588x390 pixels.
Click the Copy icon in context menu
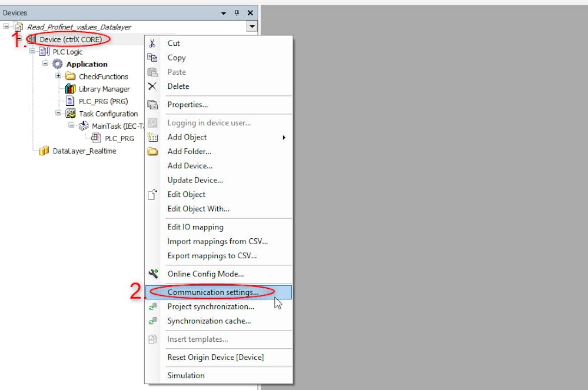tap(152, 58)
